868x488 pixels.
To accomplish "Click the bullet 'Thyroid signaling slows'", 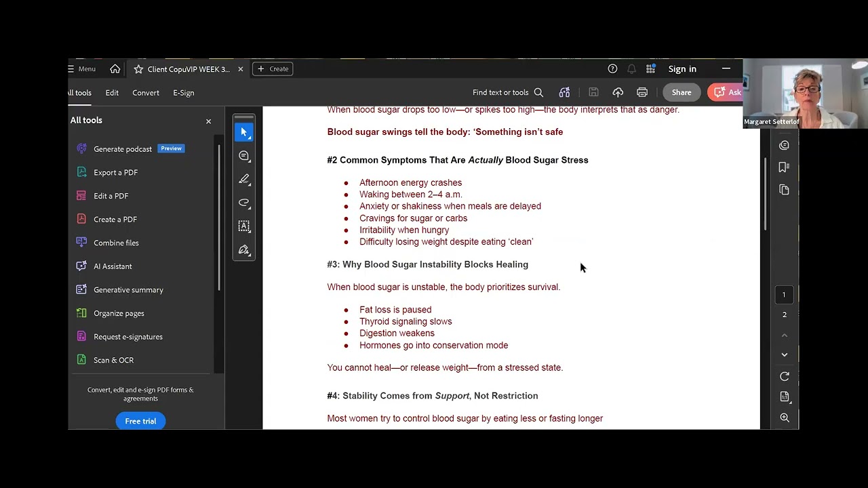I will tap(406, 321).
